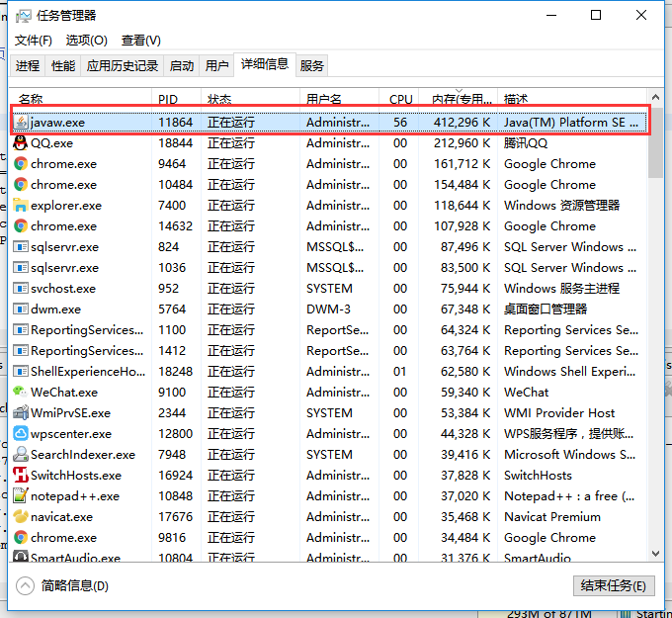Sort by the 状态 column header

(x=250, y=97)
